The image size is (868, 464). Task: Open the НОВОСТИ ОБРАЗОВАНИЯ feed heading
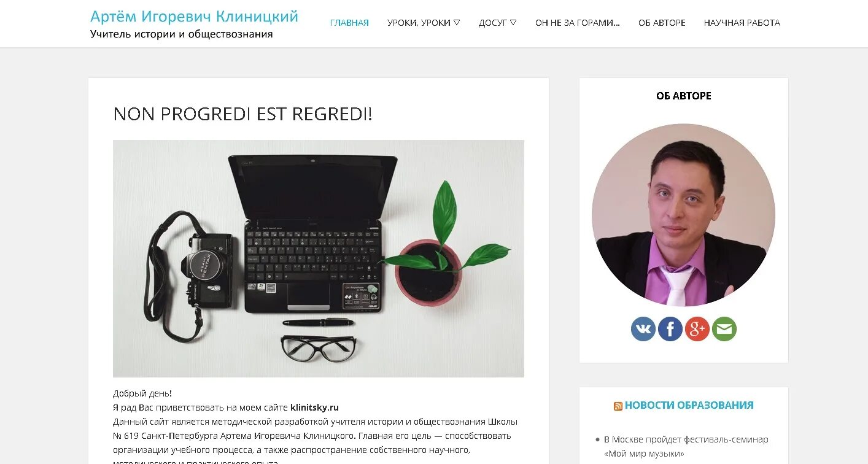click(x=689, y=405)
